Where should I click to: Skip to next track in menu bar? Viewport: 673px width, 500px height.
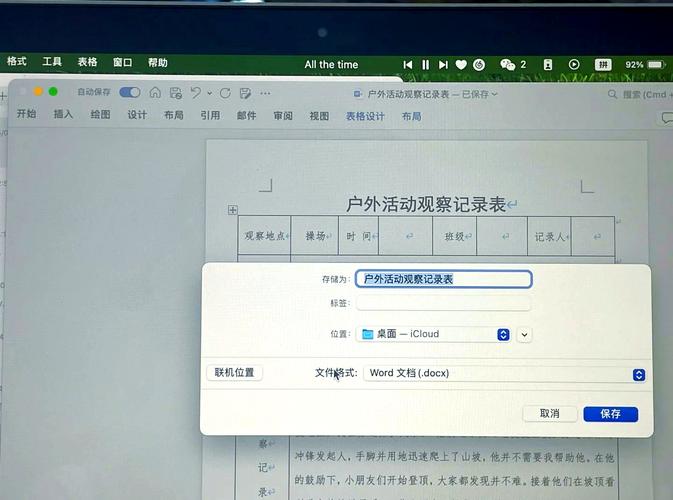pyautogui.click(x=443, y=65)
